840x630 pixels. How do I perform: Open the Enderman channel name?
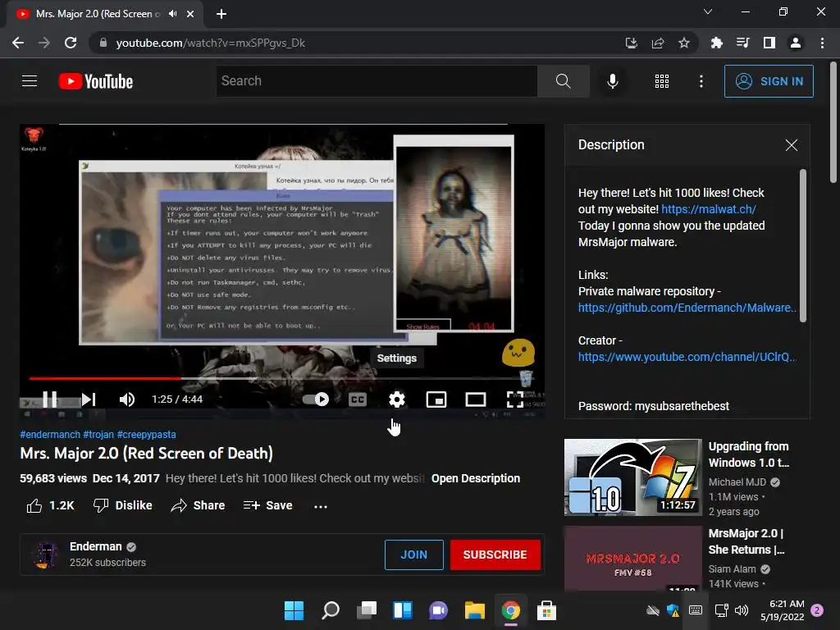(x=96, y=546)
